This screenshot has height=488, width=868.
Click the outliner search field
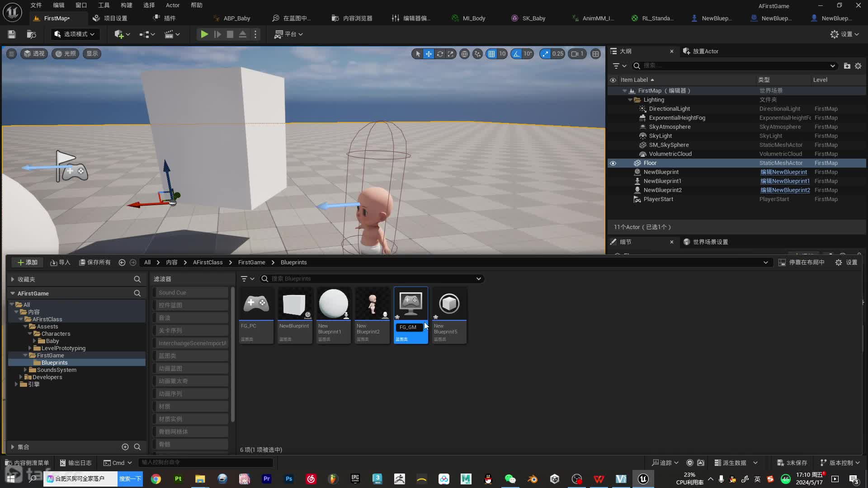(x=735, y=66)
